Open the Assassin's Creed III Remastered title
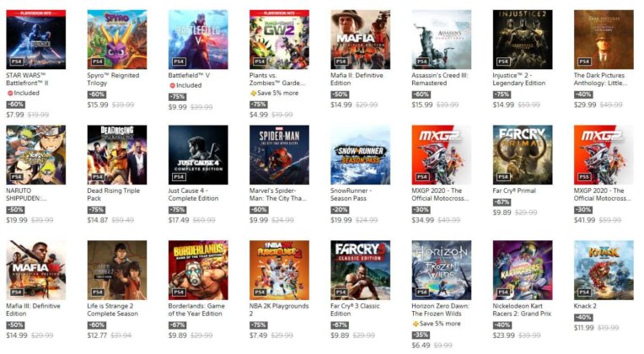The image size is (644, 354). pyautogui.click(x=440, y=79)
